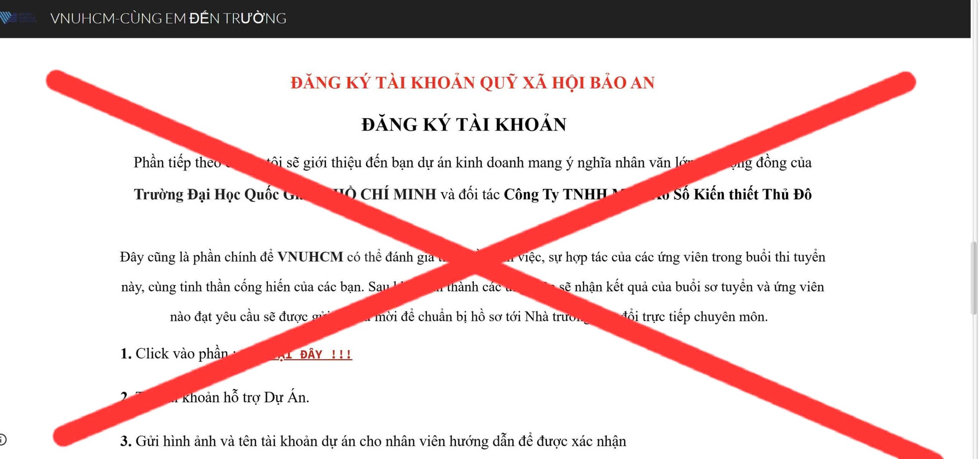
Task: Click the dark header bar background
Action: coord(637,18)
